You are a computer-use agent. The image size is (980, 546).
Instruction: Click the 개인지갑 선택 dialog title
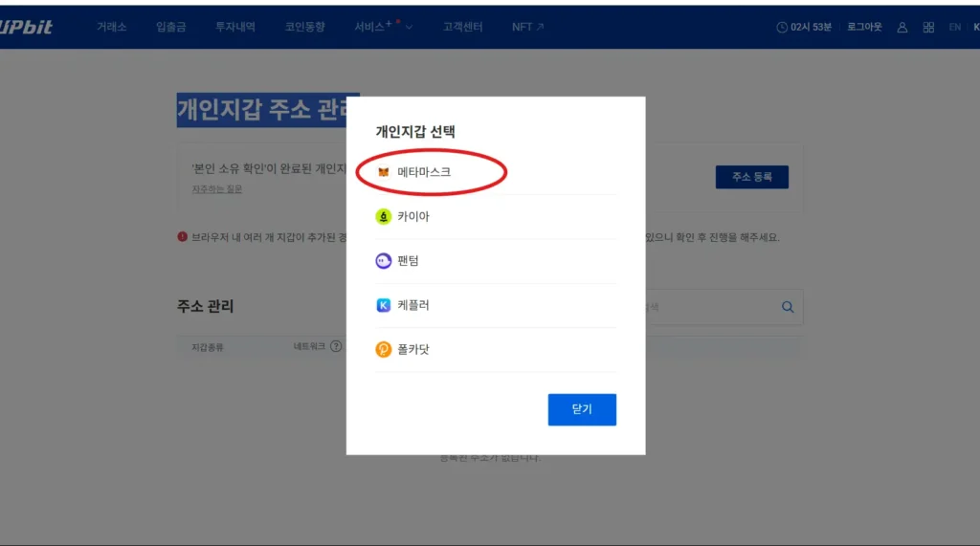coord(415,131)
